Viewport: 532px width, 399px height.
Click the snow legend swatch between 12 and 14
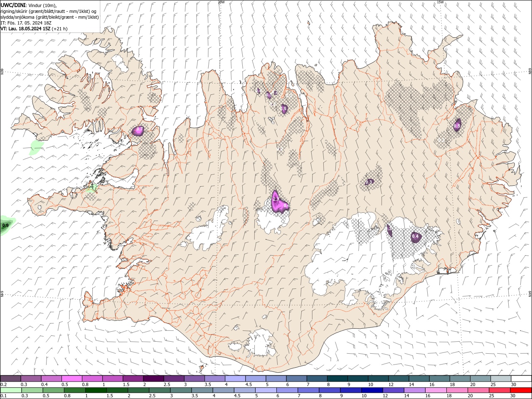pos(399,379)
